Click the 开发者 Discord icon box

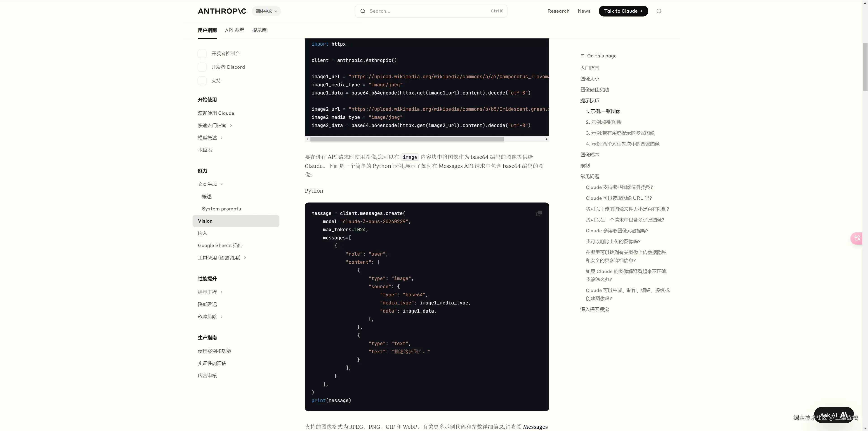tap(202, 67)
